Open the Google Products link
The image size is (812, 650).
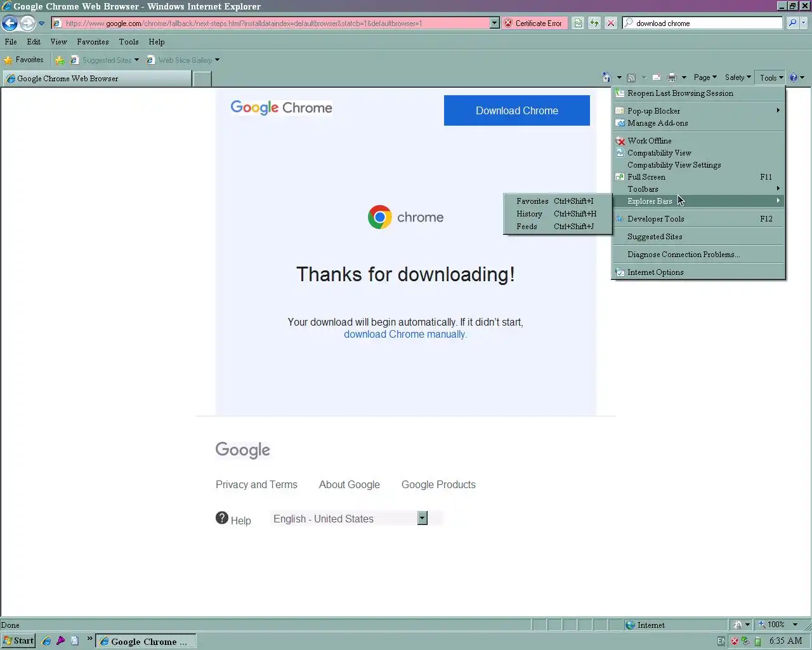[x=438, y=484]
